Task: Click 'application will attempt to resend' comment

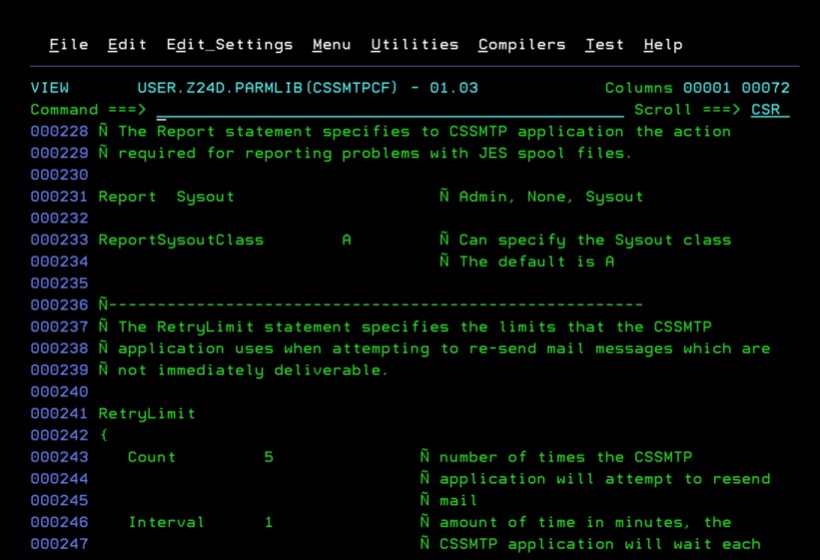Action: 595,479
